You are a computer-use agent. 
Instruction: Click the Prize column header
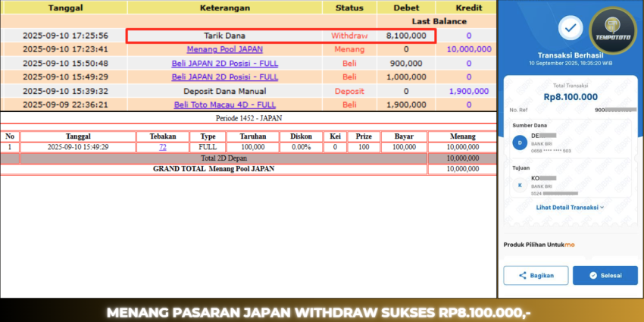[364, 136]
